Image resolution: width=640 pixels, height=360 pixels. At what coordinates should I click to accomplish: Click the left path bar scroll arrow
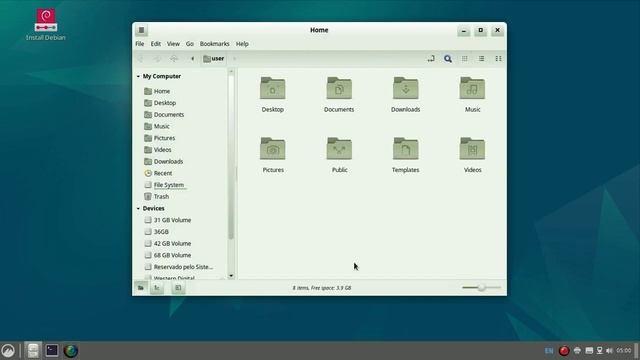coord(192,59)
